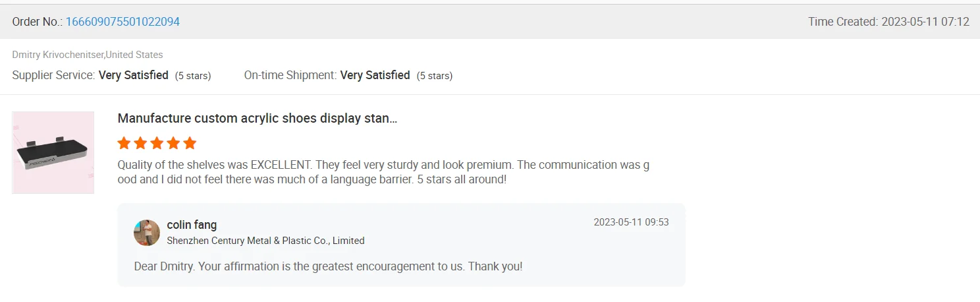980x302 pixels.
Task: Click Shenzhen Century Metal & Plastic company name
Action: pyautogui.click(x=265, y=241)
